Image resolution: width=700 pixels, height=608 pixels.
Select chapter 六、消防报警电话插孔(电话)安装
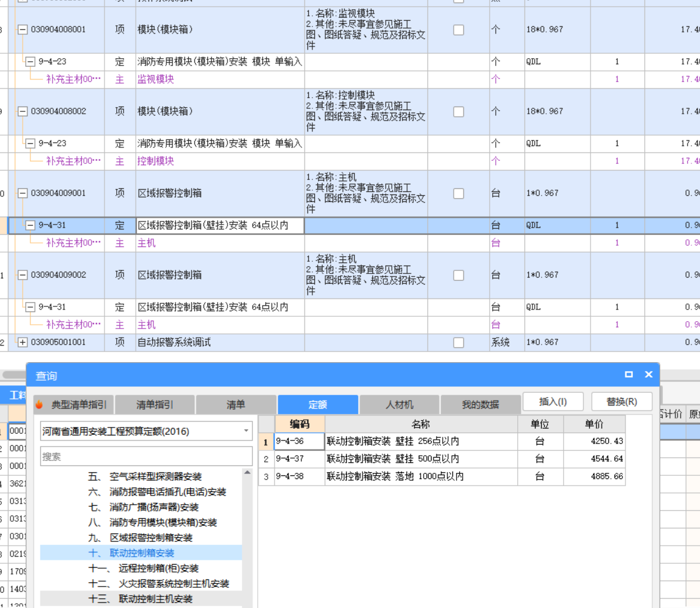click(x=157, y=492)
